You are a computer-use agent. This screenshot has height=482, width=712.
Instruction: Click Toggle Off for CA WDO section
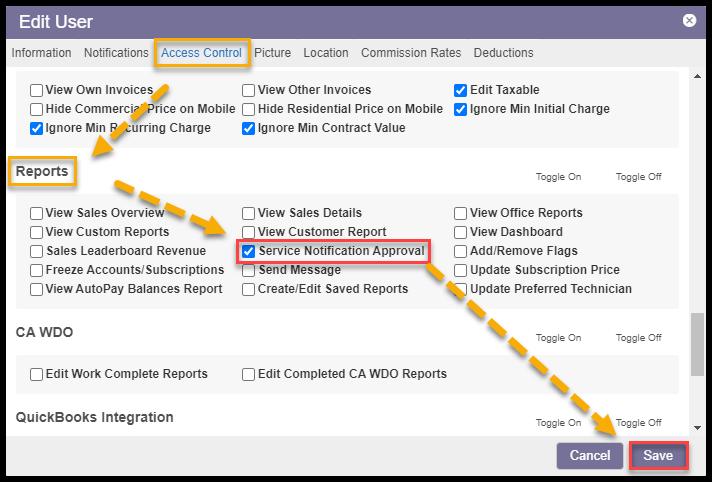click(638, 338)
